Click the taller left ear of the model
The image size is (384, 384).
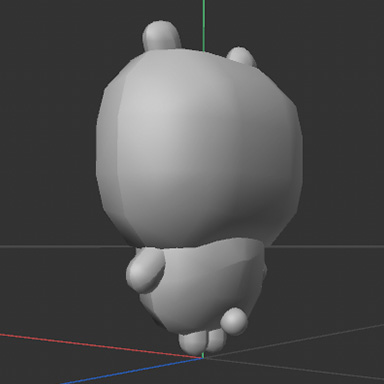point(161,36)
